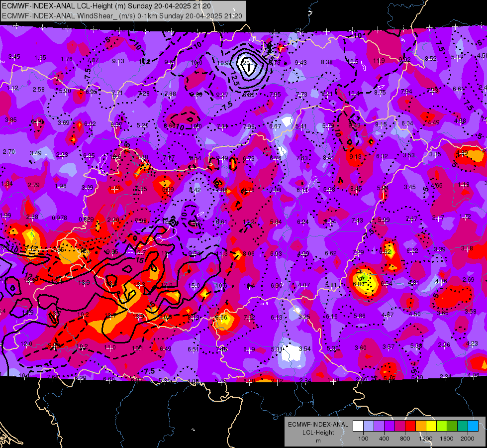
Task: Select the yellow legend color swatch
Action: pyautogui.click(x=431, y=426)
